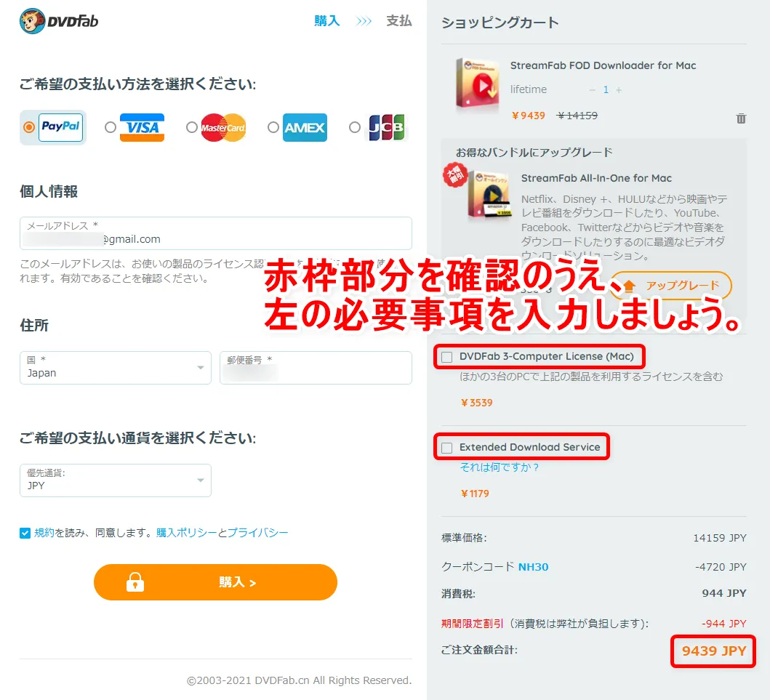The width and height of the screenshot is (770, 700).
Task: Click the StreamFab All-In-One for Mac title
Action: pos(596,178)
